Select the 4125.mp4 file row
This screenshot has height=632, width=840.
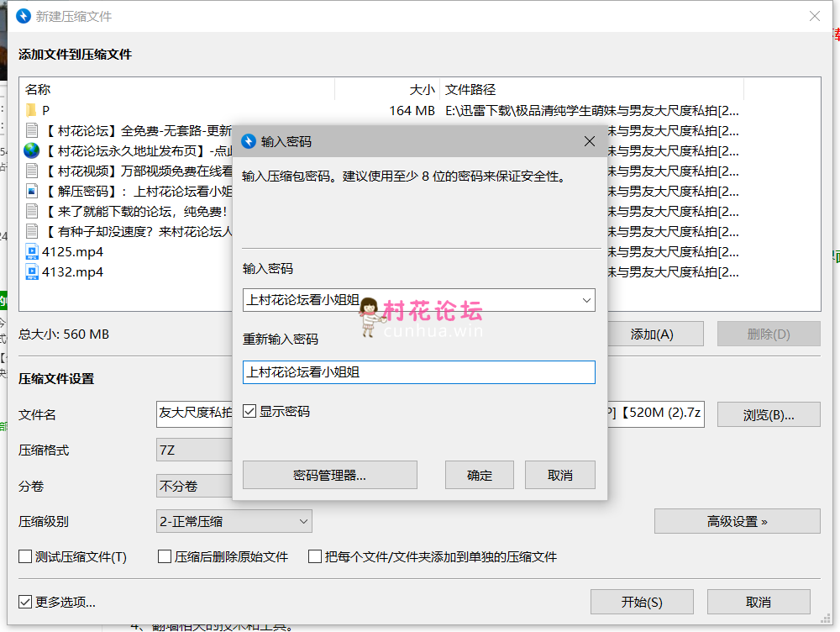[72, 252]
